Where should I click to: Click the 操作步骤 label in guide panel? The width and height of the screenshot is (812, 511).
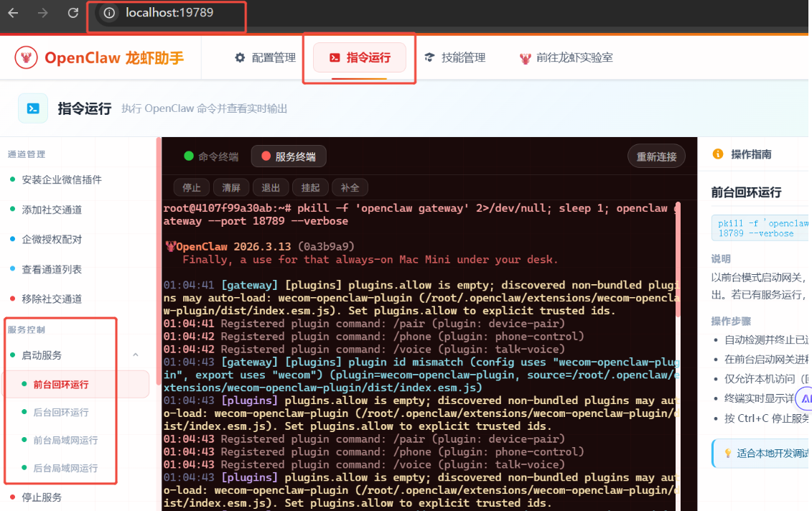(731, 321)
